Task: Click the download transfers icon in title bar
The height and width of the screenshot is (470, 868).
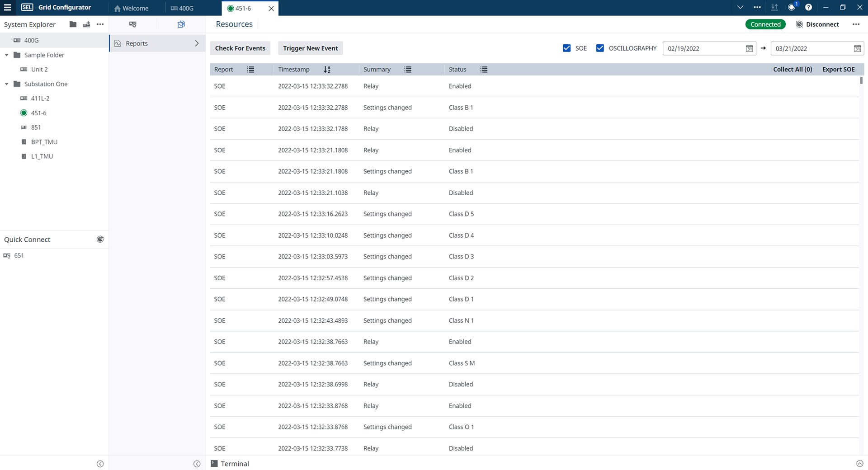Action: tap(774, 7)
